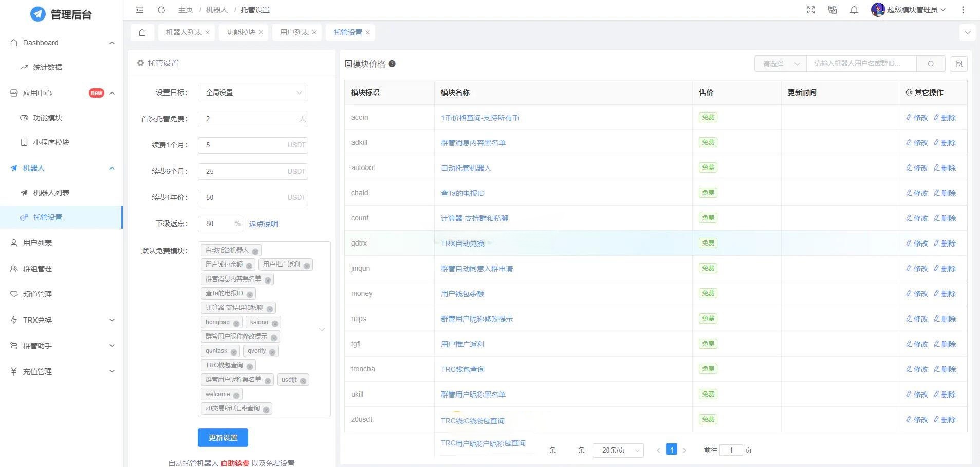Switch to the 用户列表 tab
This screenshot has height=467, width=980.
click(293, 32)
